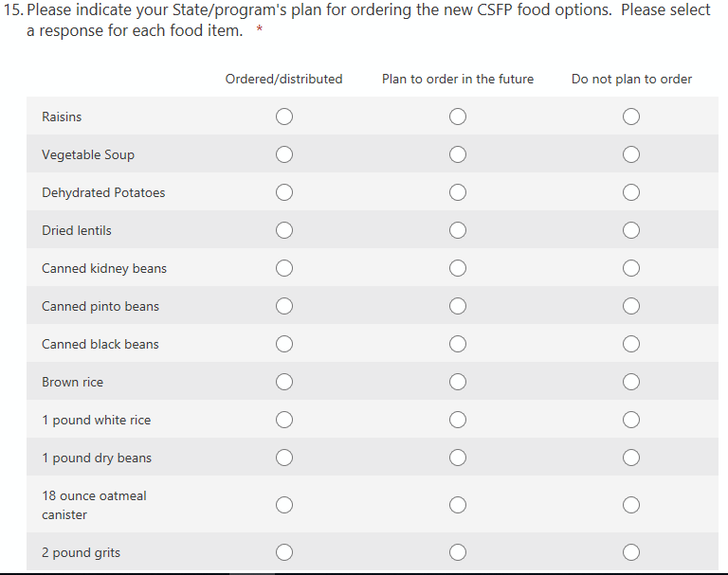This screenshot has width=728, height=575.
Task: Choose Ordered/distributed for Canned pinto beans
Action: (x=283, y=306)
